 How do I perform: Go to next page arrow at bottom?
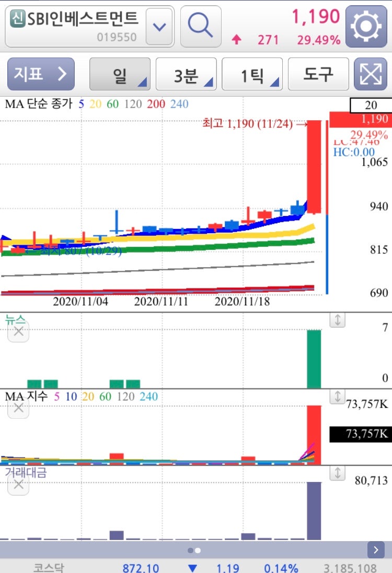click(x=376, y=549)
